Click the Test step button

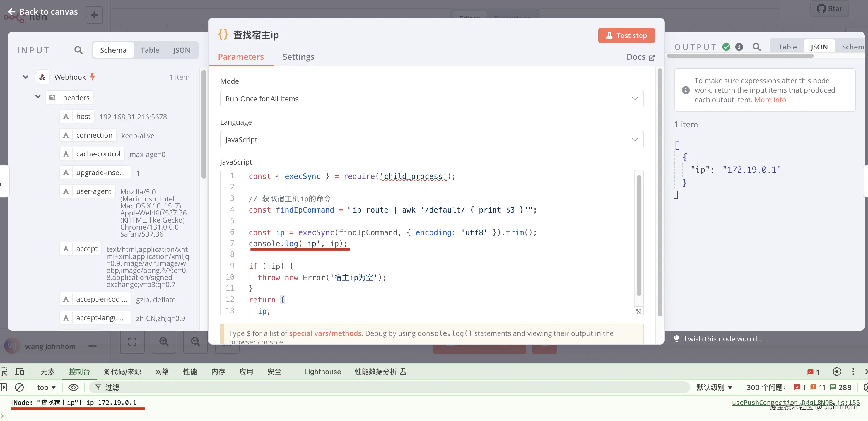tap(626, 35)
